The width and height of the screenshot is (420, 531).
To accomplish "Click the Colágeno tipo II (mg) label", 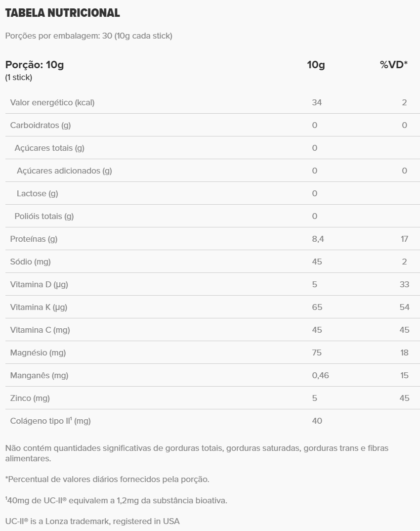I will pyautogui.click(x=50, y=421).
